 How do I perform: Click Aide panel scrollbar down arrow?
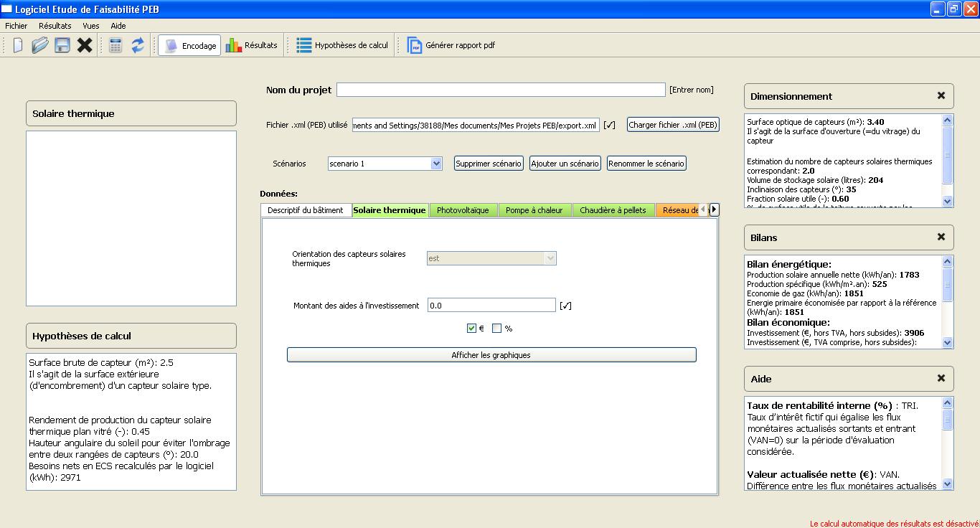[947, 484]
